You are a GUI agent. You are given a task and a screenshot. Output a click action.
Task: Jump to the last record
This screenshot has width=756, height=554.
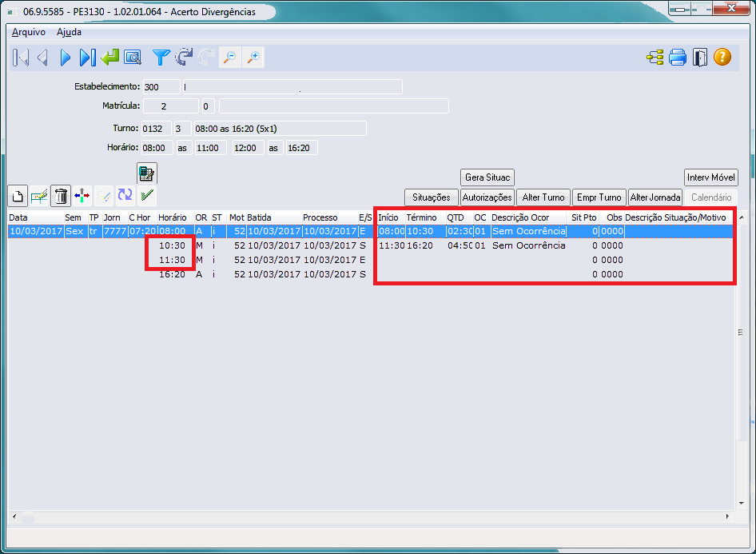coord(87,58)
